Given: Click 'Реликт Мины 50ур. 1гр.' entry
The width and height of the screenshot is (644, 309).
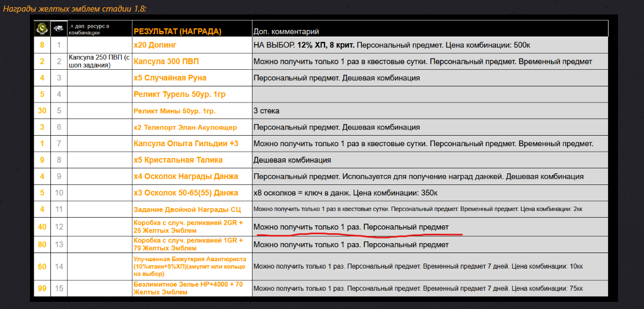Looking at the screenshot, I should tap(174, 111).
